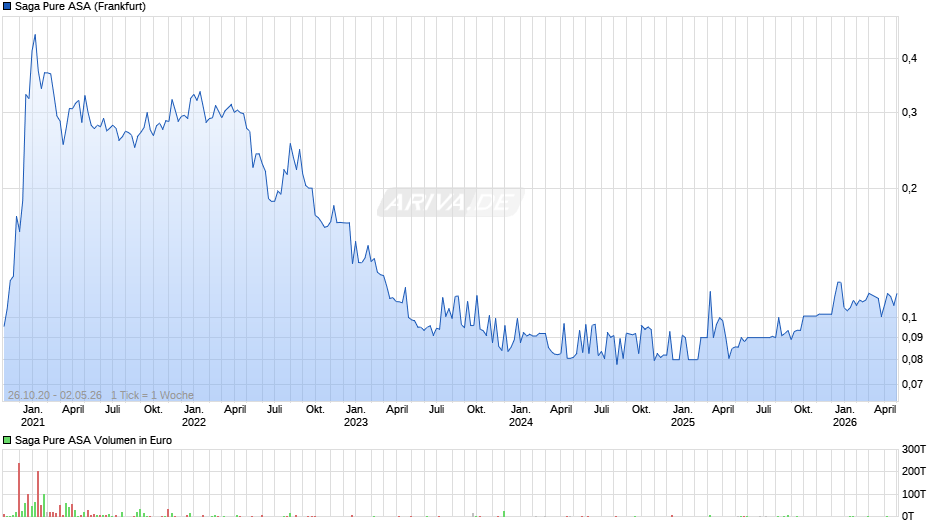Click the 'Jan. 2026' time axis label
This screenshot has width=940, height=526.
(x=845, y=416)
